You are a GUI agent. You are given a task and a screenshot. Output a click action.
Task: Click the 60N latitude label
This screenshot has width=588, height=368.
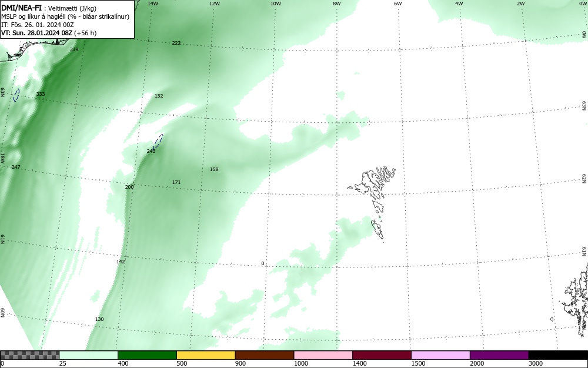pyautogui.click(x=2, y=313)
